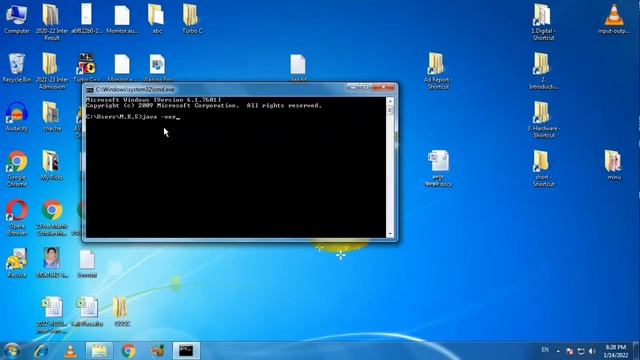Select the 2021-23 Inter Admission folder

[51, 70]
